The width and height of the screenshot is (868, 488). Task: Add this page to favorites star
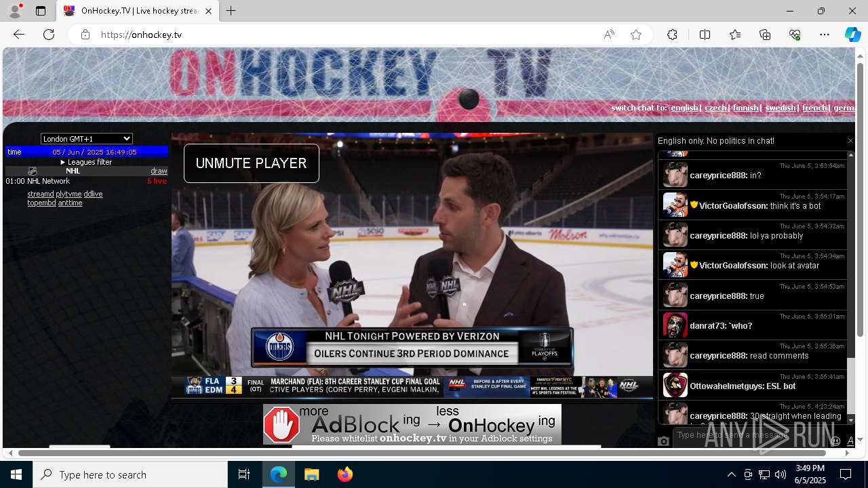tap(636, 35)
